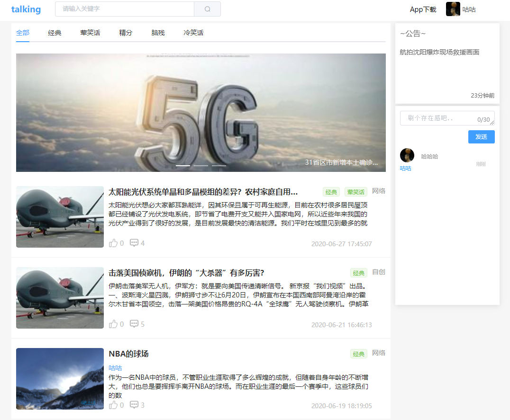The height and width of the screenshot is (420, 510).
Task: Click the 经典 tag on 击落美国侦察机 article
Action: tap(358, 273)
